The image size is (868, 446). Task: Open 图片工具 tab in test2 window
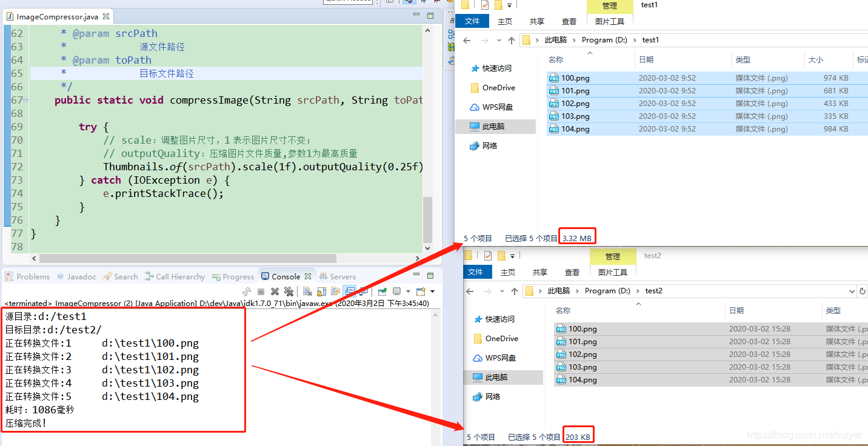613,272
